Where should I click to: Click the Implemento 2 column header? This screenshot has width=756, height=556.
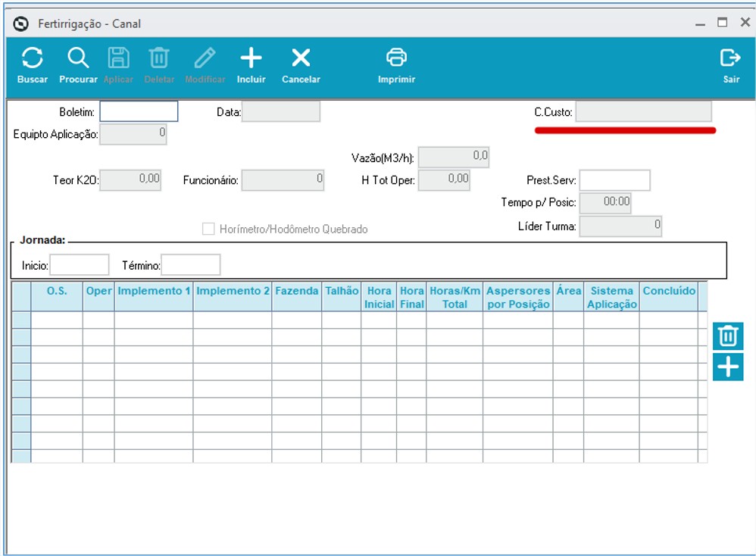coord(233,297)
